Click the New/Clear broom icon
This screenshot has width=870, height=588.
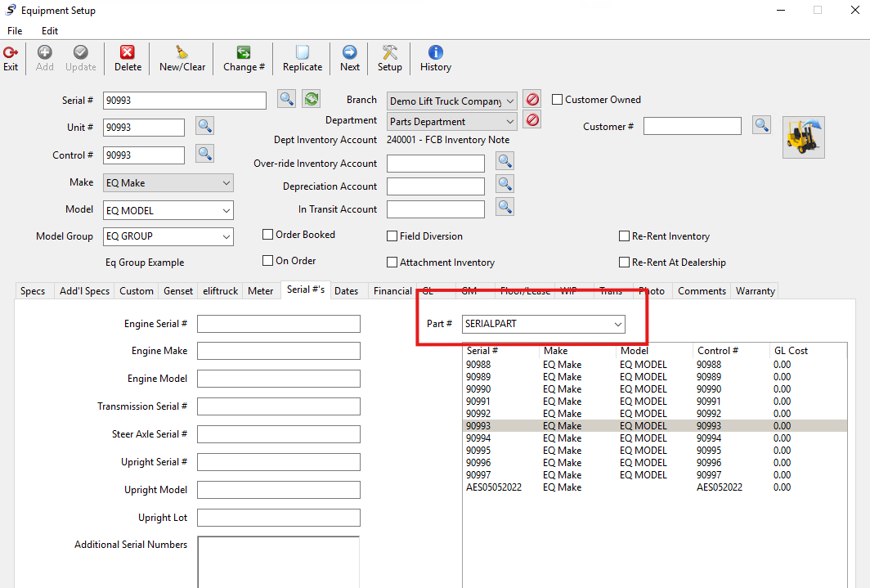pos(182,52)
